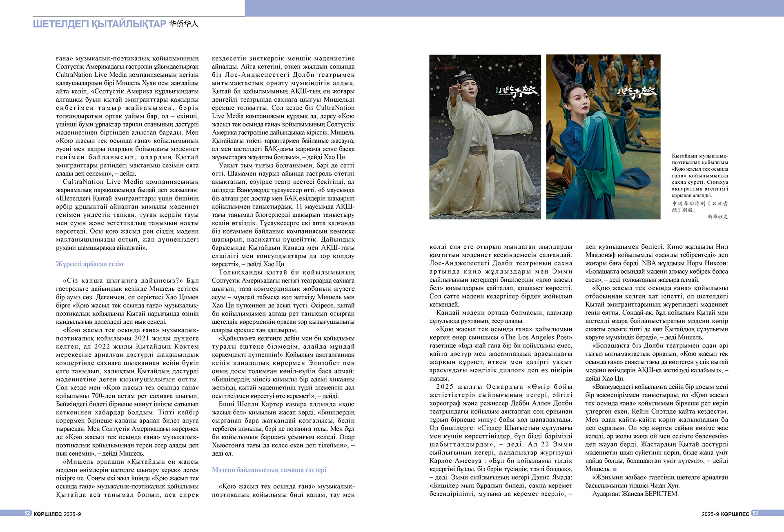Select the heading ШЕТЕЛДЕГІ ҚЫТАЙЛЫҚТАР
Image resolution: width=784 pixels, height=532 pixels.
[99, 24]
